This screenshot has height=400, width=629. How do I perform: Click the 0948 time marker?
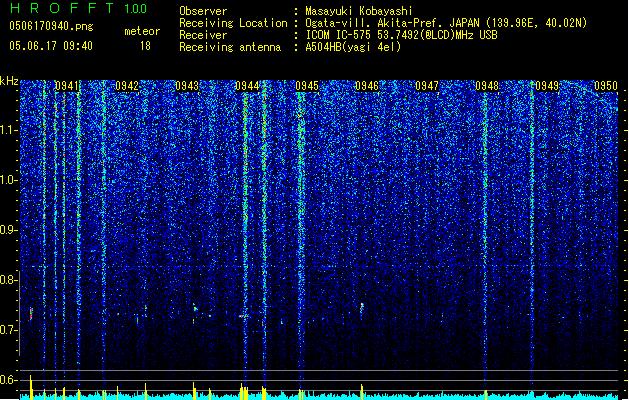pyautogui.click(x=487, y=86)
